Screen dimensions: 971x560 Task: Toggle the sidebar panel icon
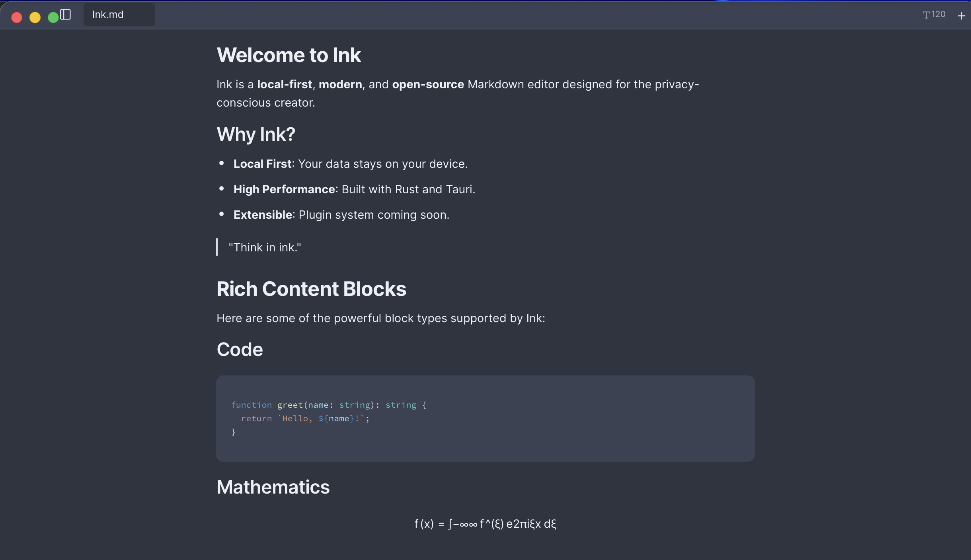[66, 15]
